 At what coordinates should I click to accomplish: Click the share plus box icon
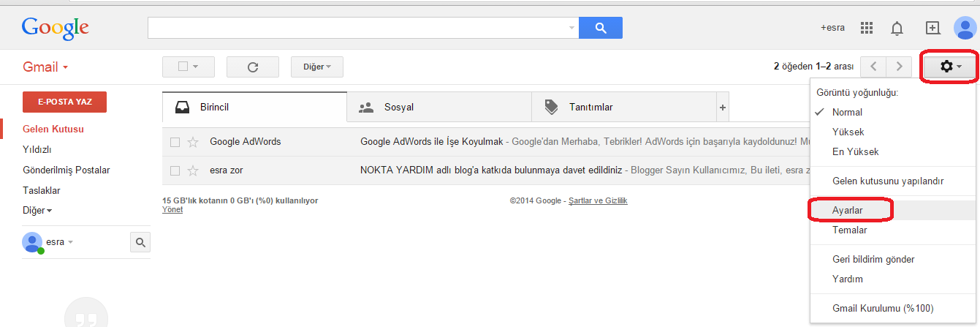click(x=932, y=28)
